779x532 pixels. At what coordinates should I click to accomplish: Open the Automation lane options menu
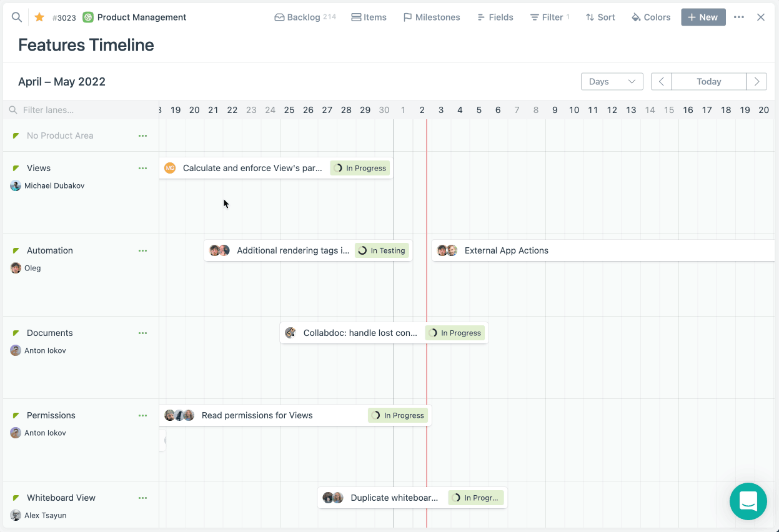(143, 251)
